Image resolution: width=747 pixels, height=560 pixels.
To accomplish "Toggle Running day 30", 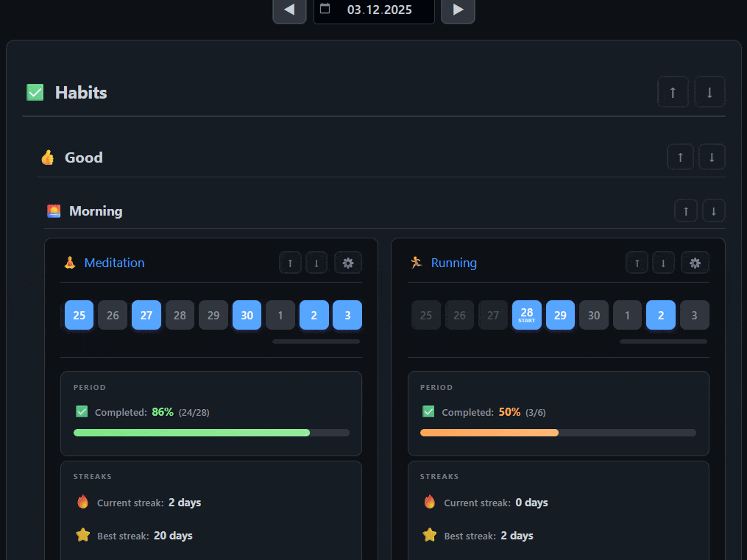I will (x=594, y=315).
